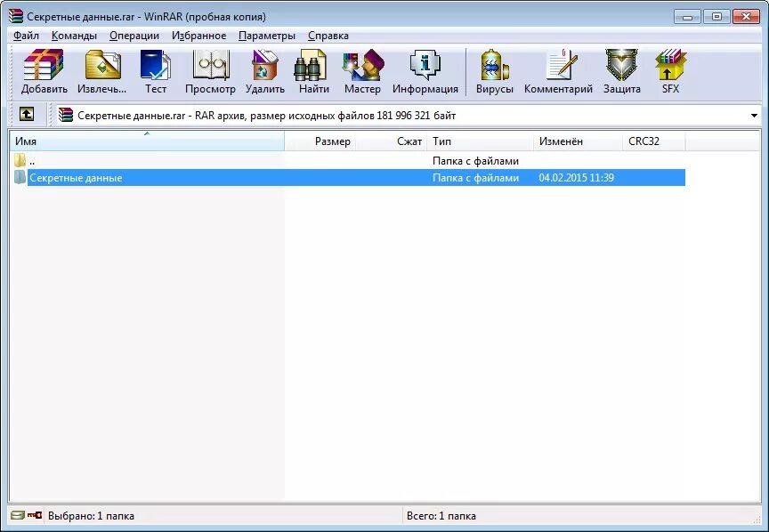Click the archive path text in the address bar

pos(267,116)
